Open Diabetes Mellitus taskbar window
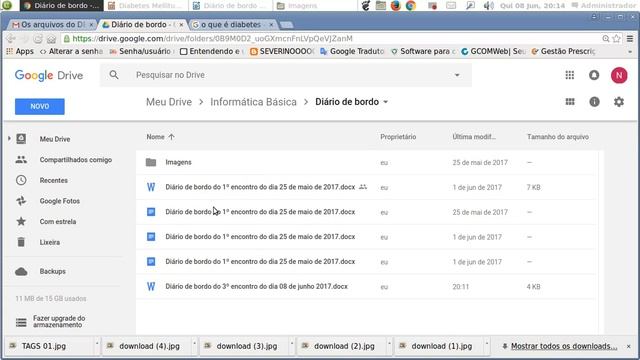 (x=145, y=6)
